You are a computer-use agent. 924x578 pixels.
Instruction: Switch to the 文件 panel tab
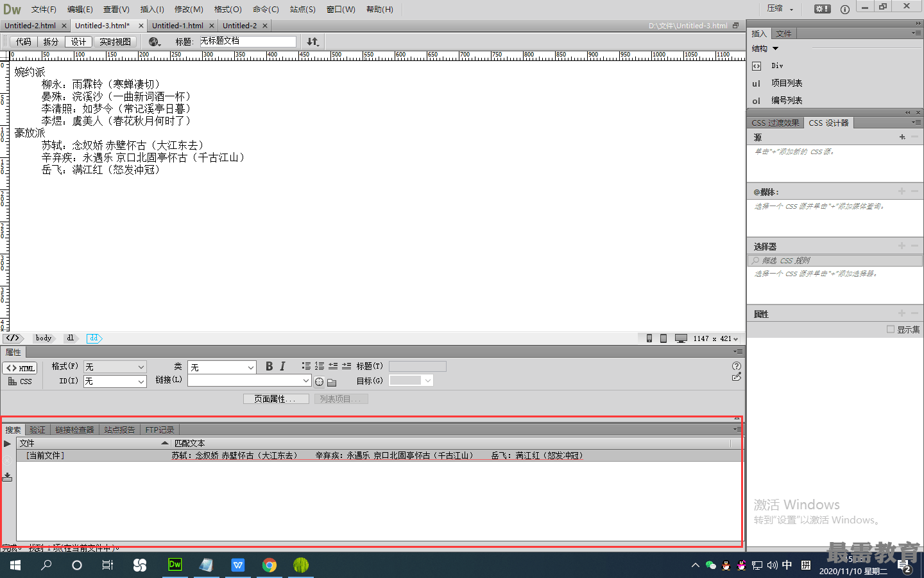click(x=783, y=33)
